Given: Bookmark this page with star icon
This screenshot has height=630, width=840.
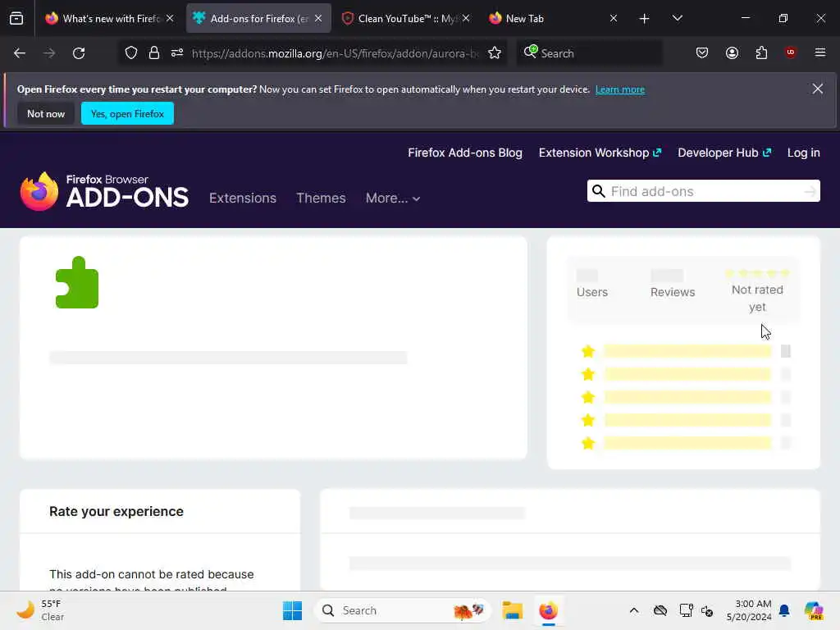Looking at the screenshot, I should coord(495,53).
